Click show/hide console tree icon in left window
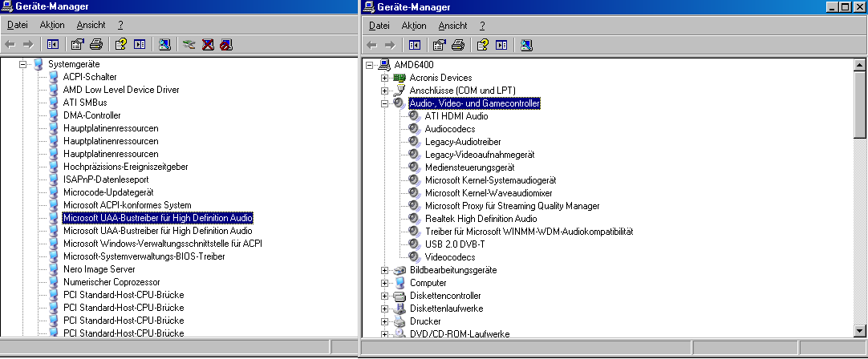The width and height of the screenshot is (868, 359). point(53,44)
